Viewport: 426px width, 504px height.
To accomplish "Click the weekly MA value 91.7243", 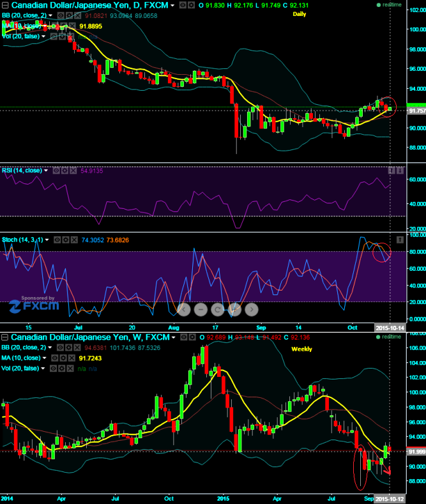I will click(90, 358).
